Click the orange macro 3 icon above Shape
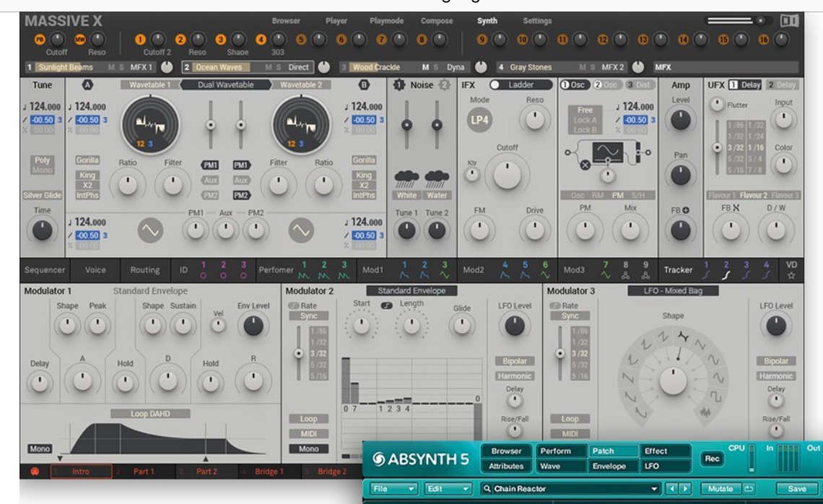This screenshot has width=823, height=504. (x=220, y=40)
